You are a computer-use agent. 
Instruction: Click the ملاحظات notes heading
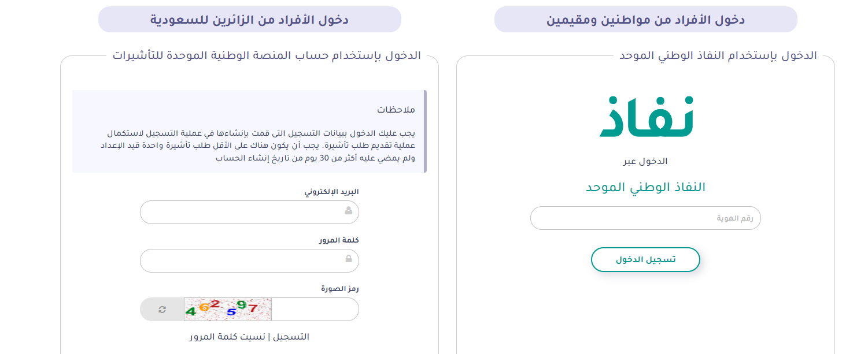[x=396, y=110]
